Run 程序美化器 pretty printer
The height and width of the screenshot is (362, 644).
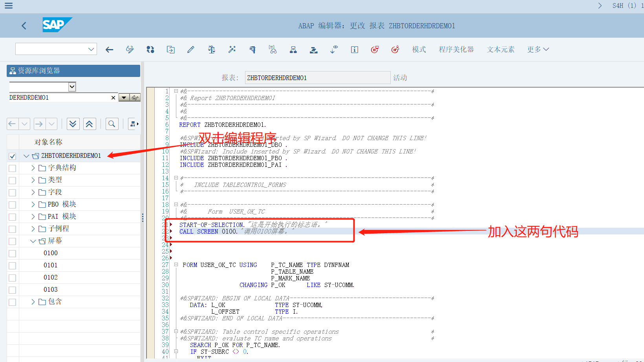click(x=456, y=49)
